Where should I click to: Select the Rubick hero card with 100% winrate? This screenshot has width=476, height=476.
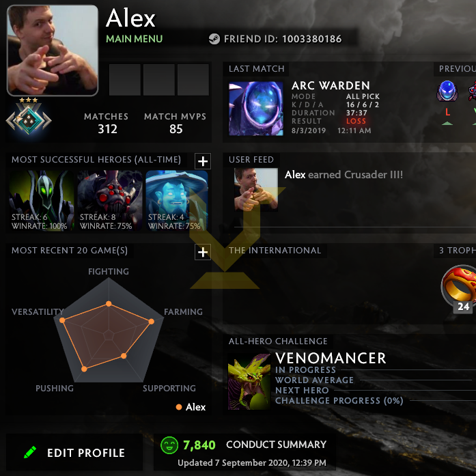click(x=41, y=201)
